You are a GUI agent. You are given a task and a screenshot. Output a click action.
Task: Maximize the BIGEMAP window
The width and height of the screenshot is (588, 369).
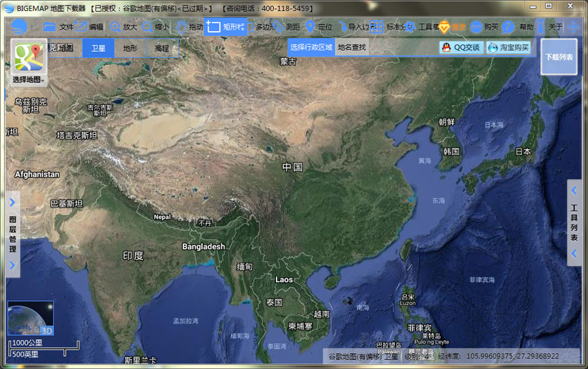tap(549, 6)
